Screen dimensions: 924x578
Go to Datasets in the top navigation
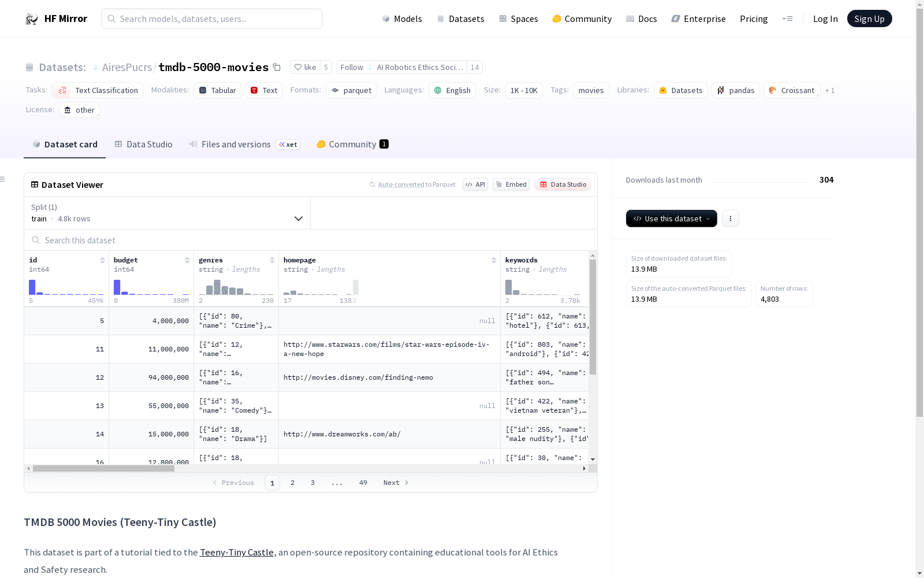tap(460, 18)
